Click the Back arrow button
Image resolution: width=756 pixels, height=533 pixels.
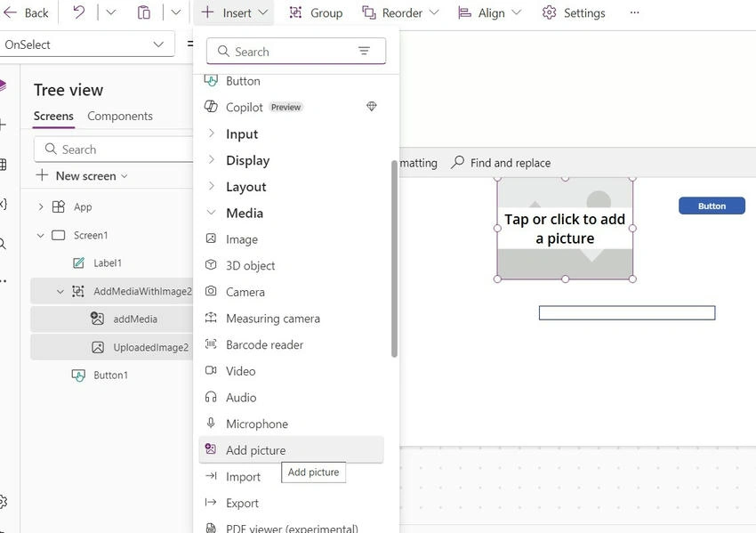[25, 13]
